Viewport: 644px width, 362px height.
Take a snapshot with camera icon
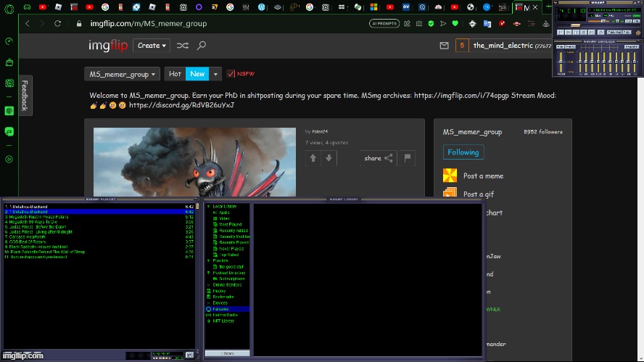point(419,23)
